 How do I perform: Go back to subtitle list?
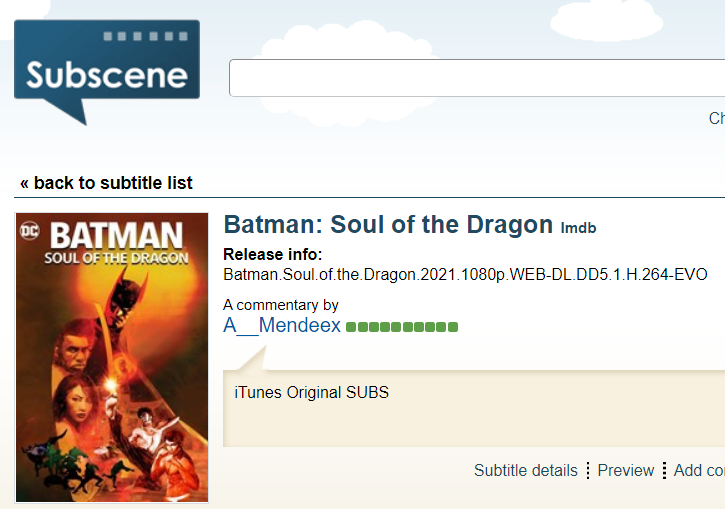point(106,183)
